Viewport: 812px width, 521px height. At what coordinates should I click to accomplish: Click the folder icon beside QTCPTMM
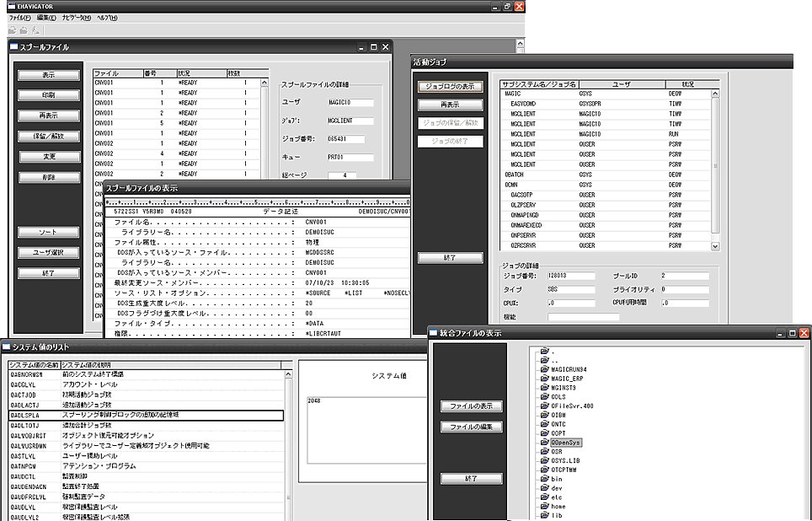coord(544,470)
